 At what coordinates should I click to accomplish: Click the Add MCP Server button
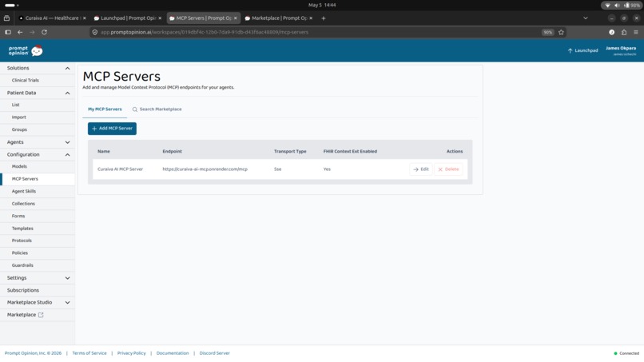112,129
